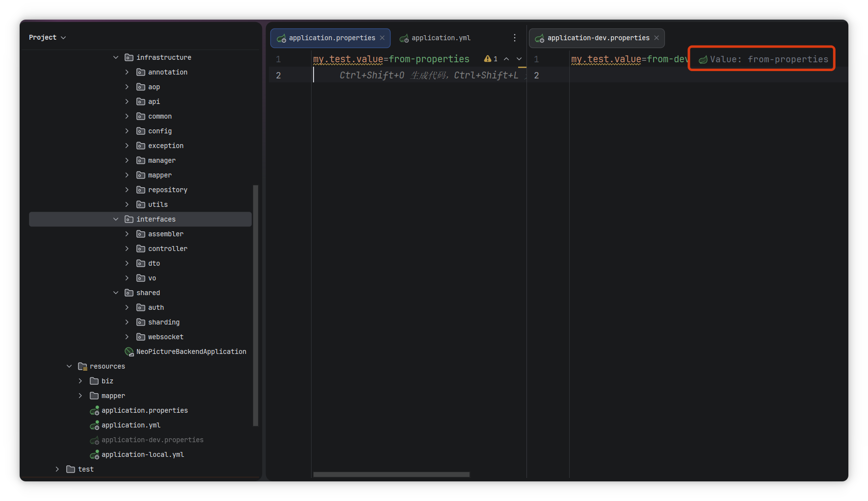Screen dimensions: 868x501
Task: Click the NeoPictureBackendApplication class icon
Action: click(129, 351)
